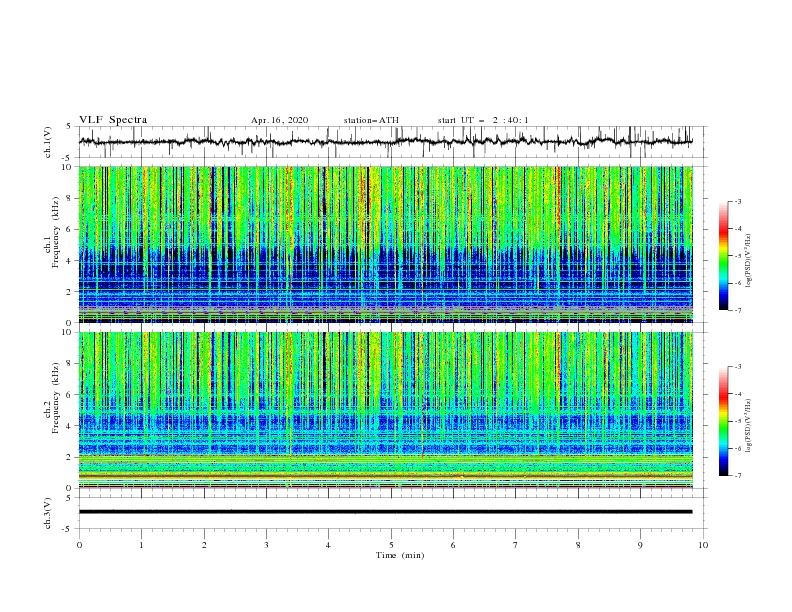Click the ch.1 color bar label "log(PSD)(V²/Hz)"
792x612 pixels.
pos(749,261)
